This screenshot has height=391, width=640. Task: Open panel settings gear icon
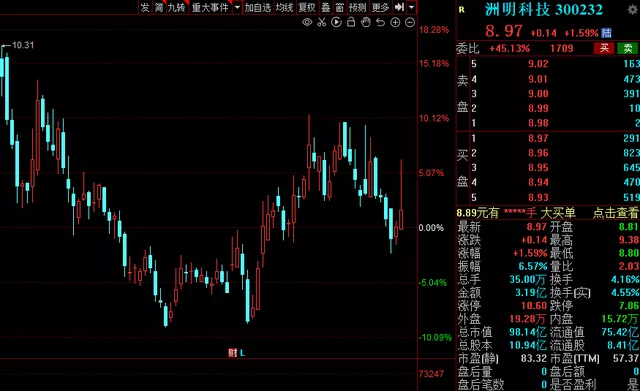click(x=633, y=9)
